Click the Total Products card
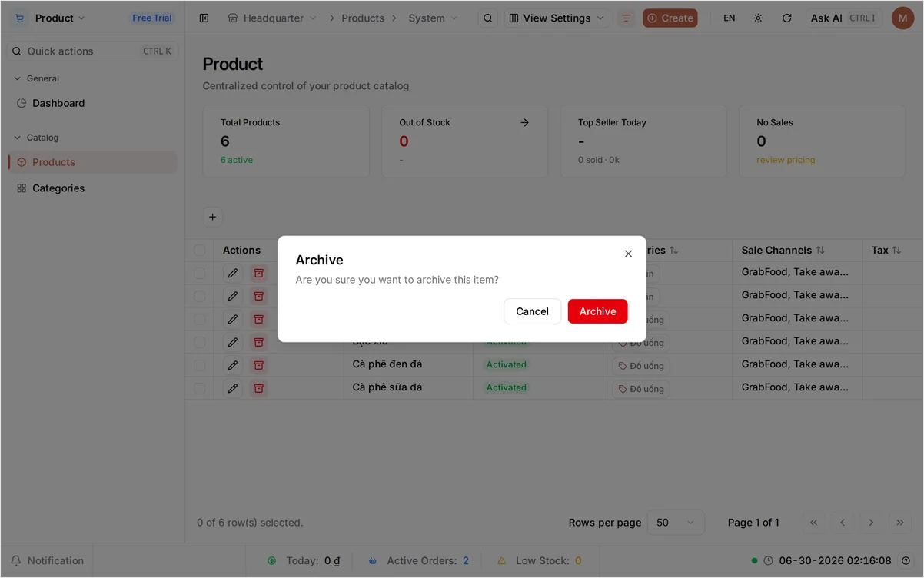Image resolution: width=924 pixels, height=578 pixels. 286,141
